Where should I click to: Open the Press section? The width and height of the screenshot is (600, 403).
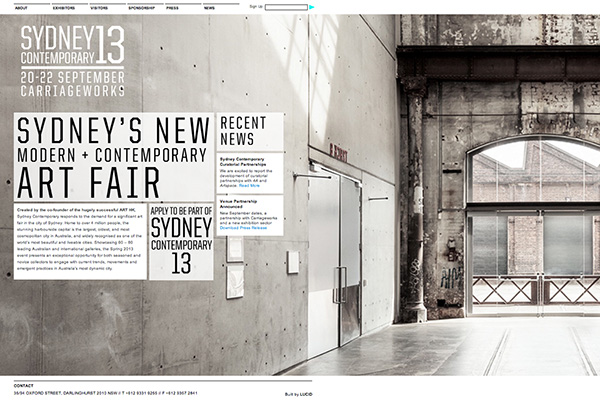tap(173, 7)
